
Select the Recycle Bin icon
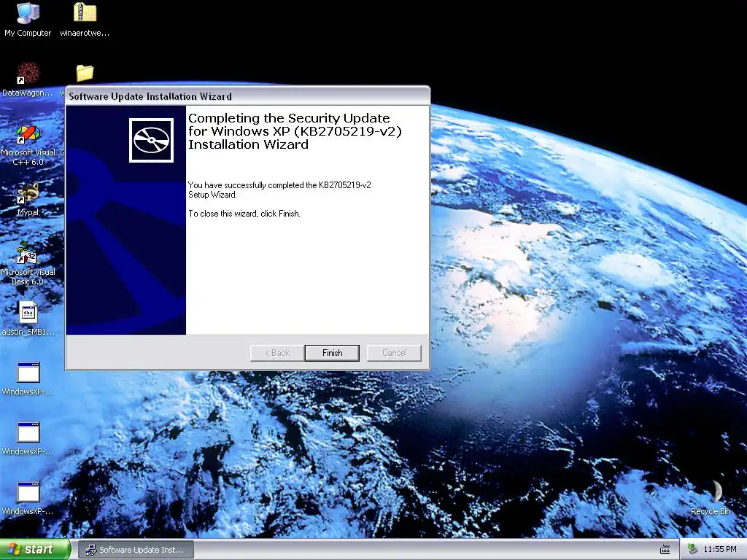point(711,498)
